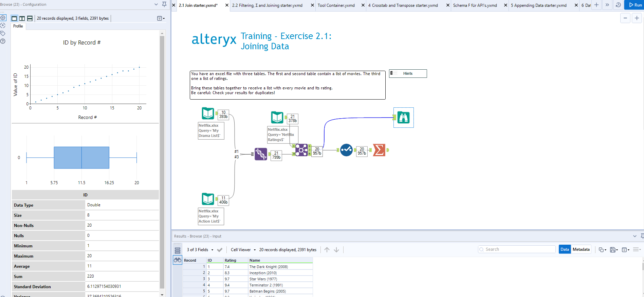Go to next record with down arrow
Screen dimensions: 644x297
pos(336,250)
